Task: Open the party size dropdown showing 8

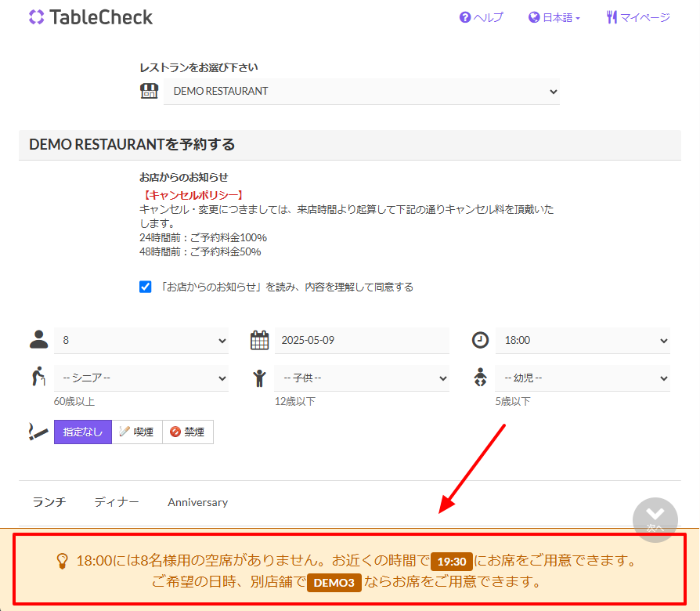Action: (x=141, y=340)
